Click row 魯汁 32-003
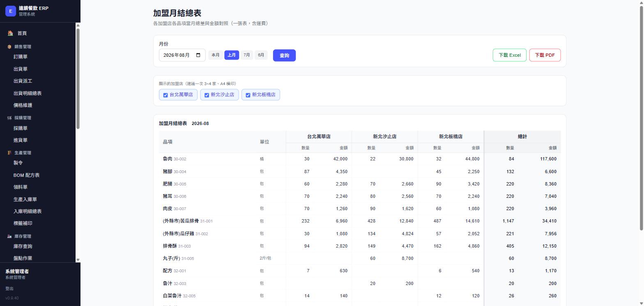Image resolution: width=644 pixels, height=306 pixels. coord(360,283)
